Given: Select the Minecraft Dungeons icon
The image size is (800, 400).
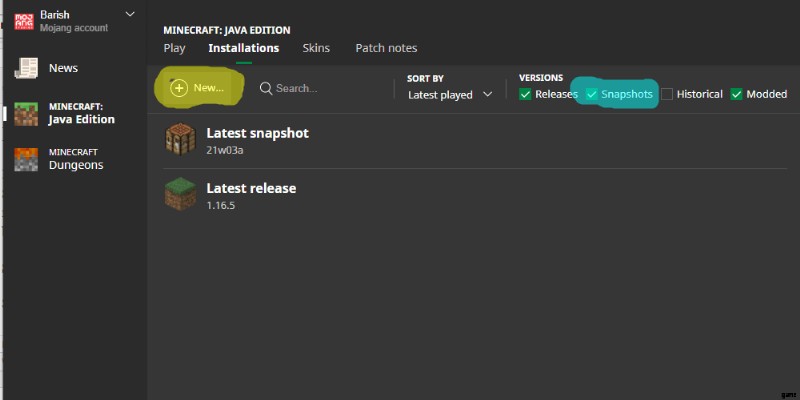Looking at the screenshot, I should pyautogui.click(x=25, y=159).
